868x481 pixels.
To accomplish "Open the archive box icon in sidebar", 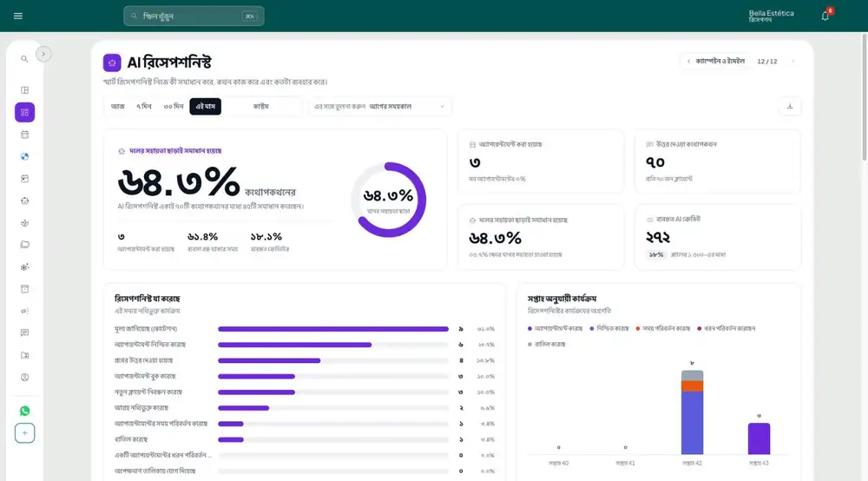I will pos(24,289).
